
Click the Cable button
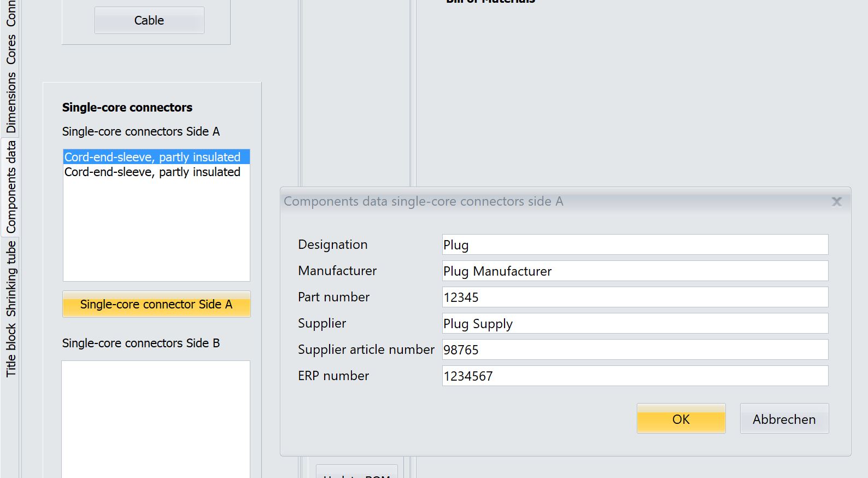click(x=149, y=20)
